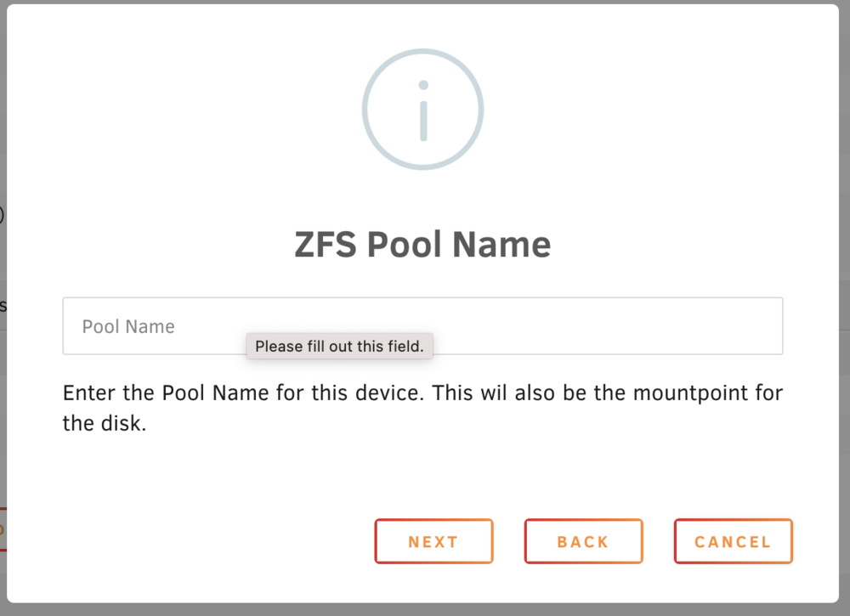Click the partially hidden orange button behind dialog
This screenshot has width=850, height=616.
3,529
